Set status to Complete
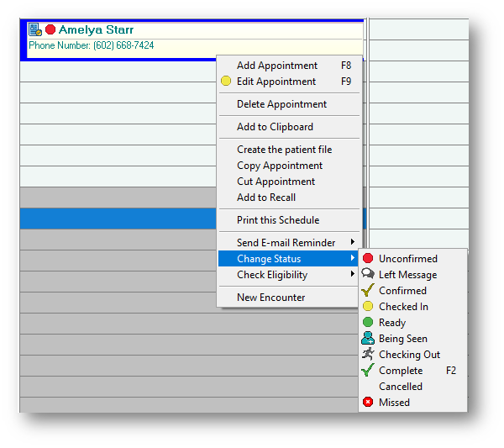Image resolution: width=504 pixels, height=448 pixels. pos(412,370)
